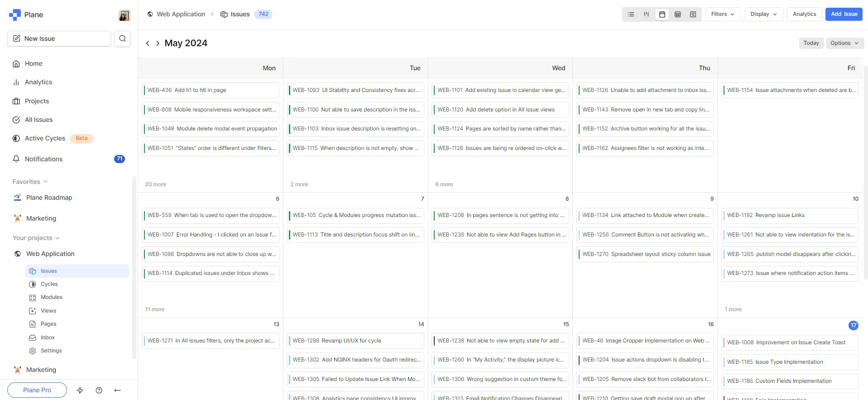Screen dimensions: 868x400
Task: Open Cycles under Web Application
Action: click(x=49, y=284)
